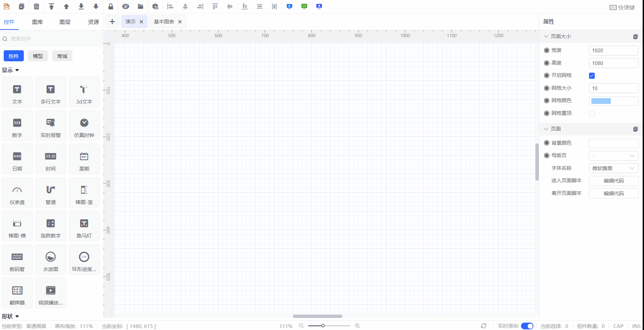Click the trash delete icon in toolbar
The image size is (644, 330).
coord(37,6)
